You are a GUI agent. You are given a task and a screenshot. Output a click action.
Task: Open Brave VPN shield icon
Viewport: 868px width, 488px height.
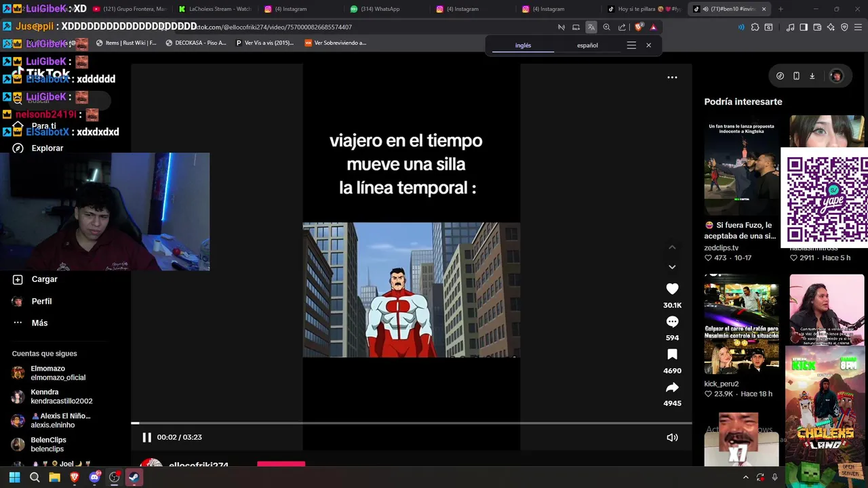(844, 27)
